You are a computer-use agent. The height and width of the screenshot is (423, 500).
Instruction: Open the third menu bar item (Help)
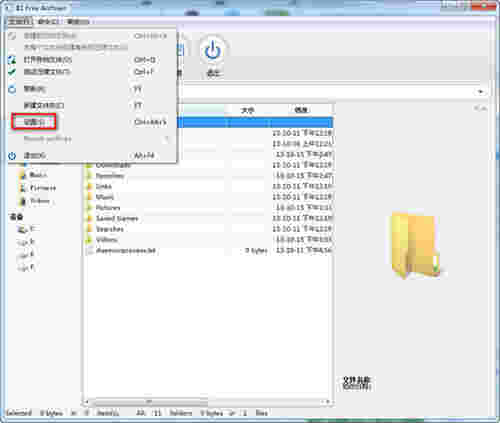pyautogui.click(x=78, y=22)
